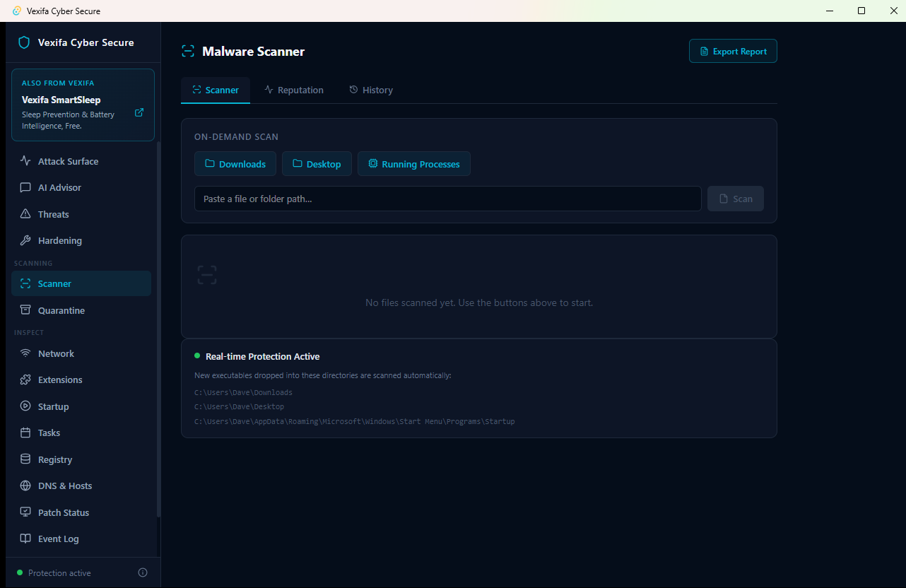
Task: Switch to the Reputation tab
Action: click(x=294, y=90)
